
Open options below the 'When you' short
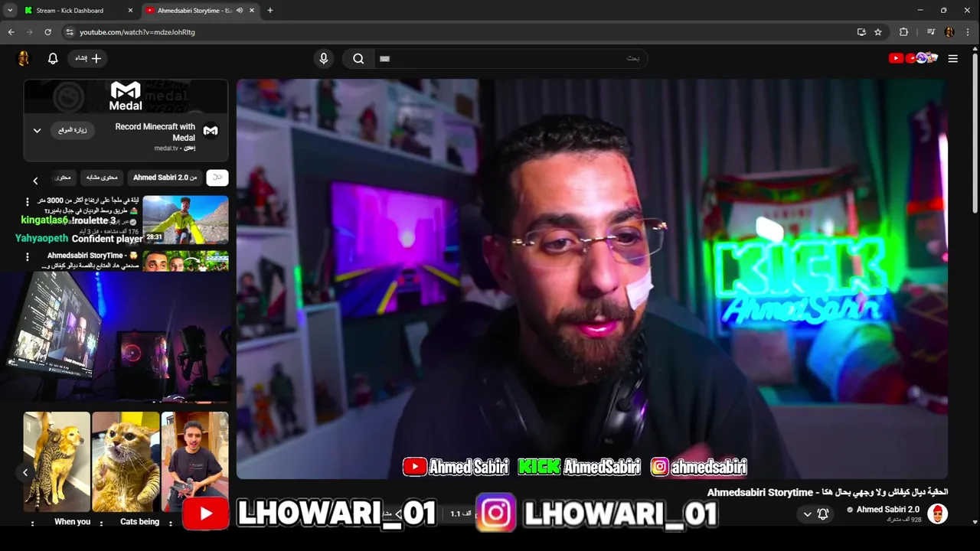tap(32, 523)
